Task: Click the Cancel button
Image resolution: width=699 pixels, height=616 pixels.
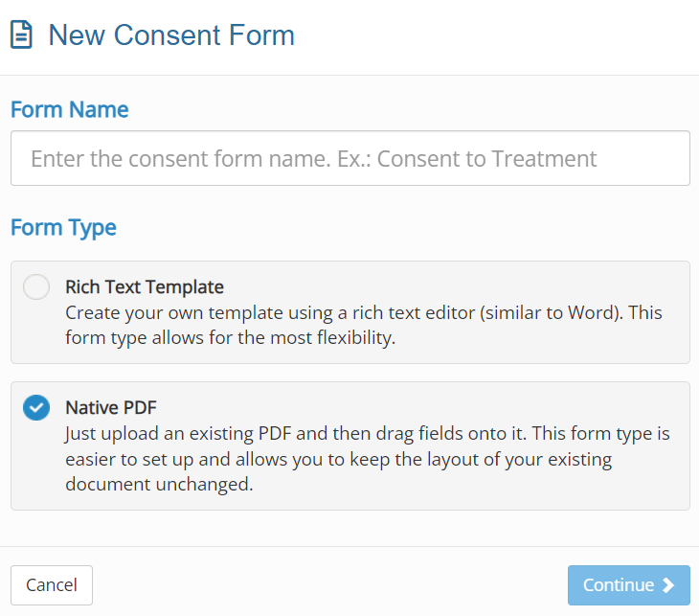Action: (52, 585)
